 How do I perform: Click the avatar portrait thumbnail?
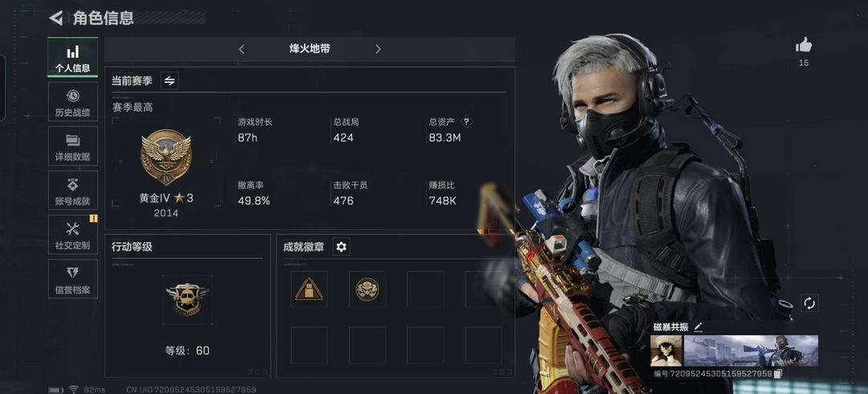[666, 351]
